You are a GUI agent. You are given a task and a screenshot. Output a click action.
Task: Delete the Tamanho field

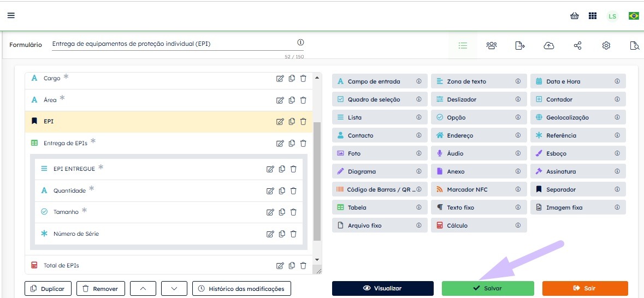point(293,212)
